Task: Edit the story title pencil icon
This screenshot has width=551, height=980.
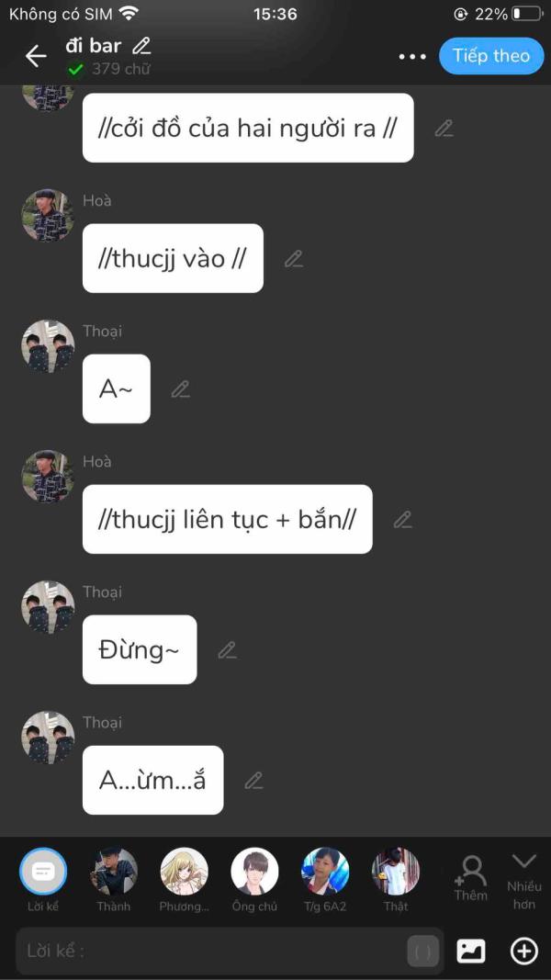Action: pyautogui.click(x=142, y=46)
